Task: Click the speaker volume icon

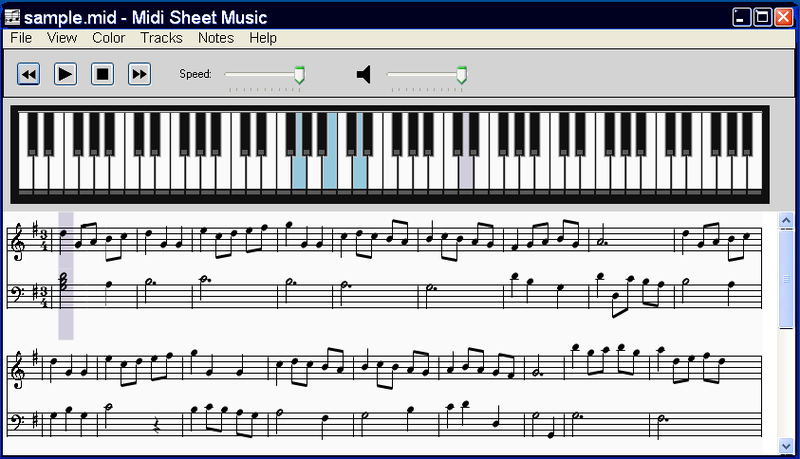Action: pos(363,74)
